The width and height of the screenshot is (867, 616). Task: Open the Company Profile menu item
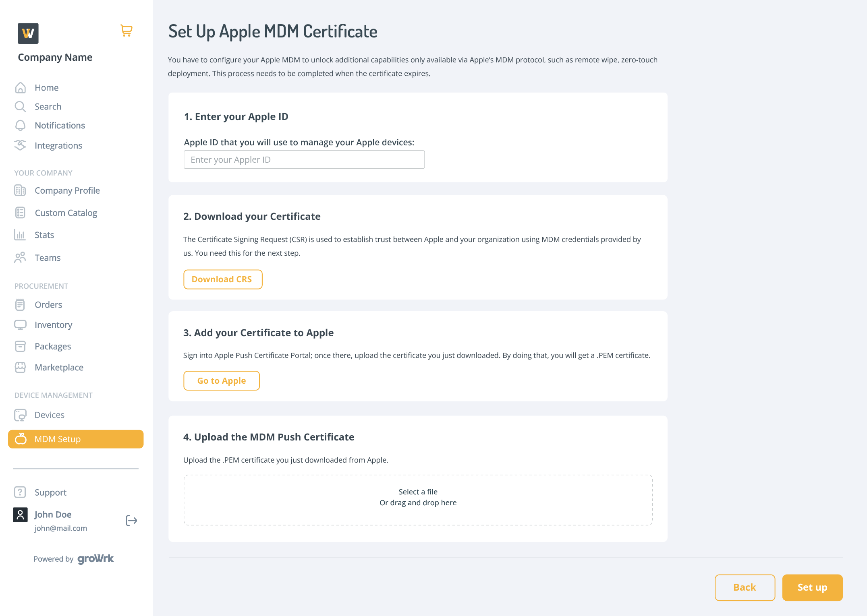[67, 190]
